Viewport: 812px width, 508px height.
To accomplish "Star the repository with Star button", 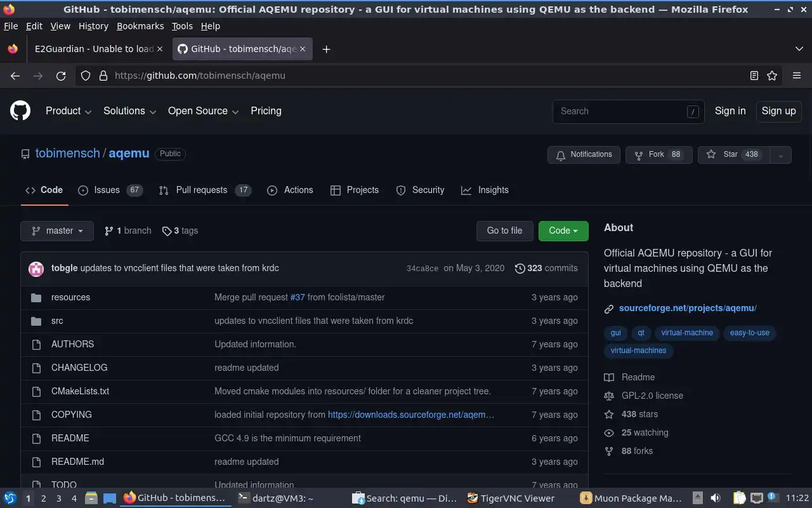I will pyautogui.click(x=734, y=155).
